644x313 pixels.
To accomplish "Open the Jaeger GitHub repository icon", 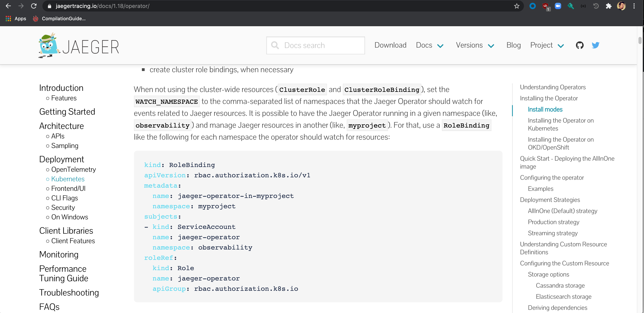I will coord(579,45).
